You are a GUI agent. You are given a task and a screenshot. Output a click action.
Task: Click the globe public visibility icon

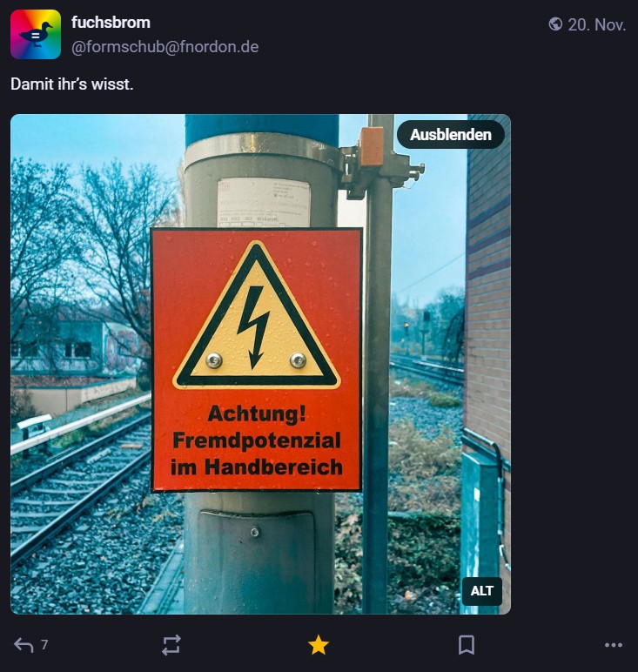(x=555, y=24)
